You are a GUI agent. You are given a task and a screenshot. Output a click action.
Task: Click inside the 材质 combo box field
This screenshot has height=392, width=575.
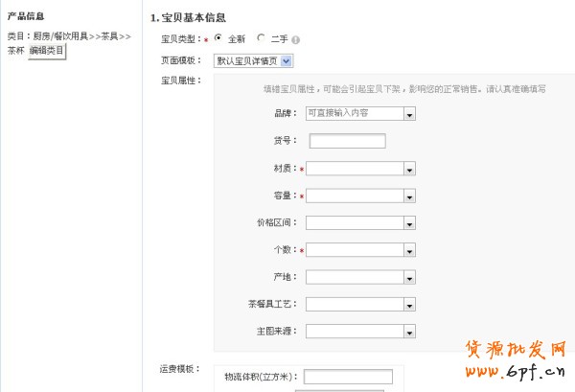(355, 170)
